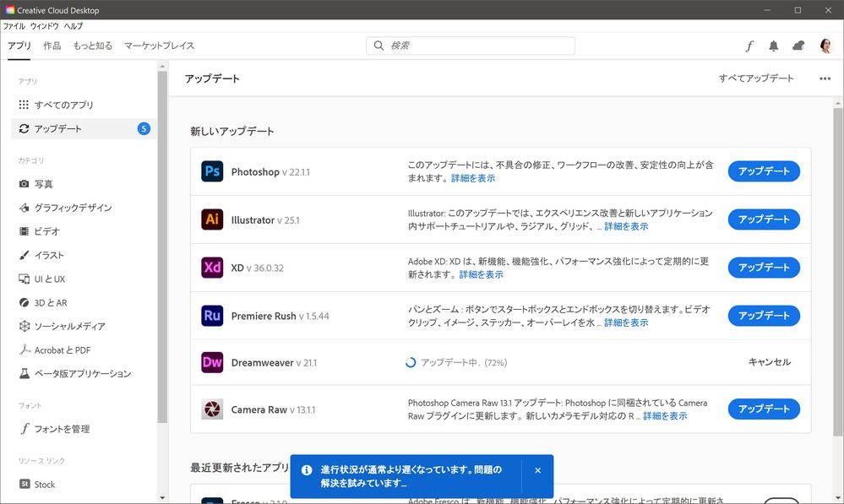Open the ウィンドウ menu
The image size is (844, 504).
point(44,26)
